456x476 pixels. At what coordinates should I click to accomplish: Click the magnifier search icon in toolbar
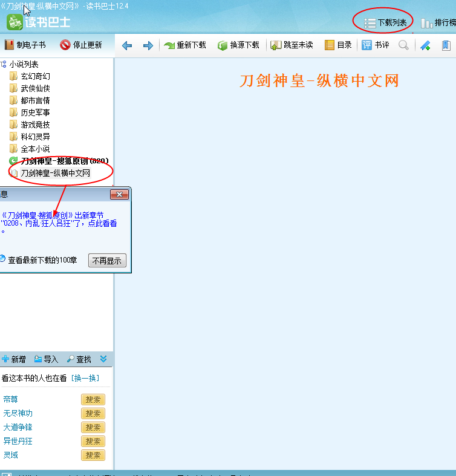coord(403,45)
